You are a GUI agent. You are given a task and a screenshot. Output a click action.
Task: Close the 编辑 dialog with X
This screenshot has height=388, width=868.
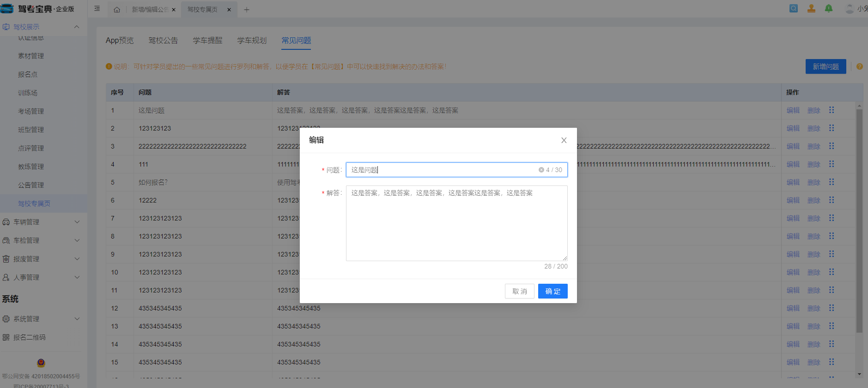click(564, 140)
